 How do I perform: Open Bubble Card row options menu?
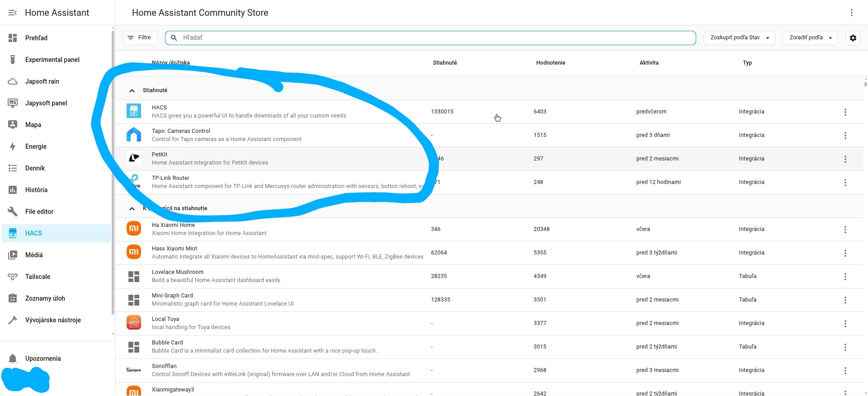coord(845,347)
